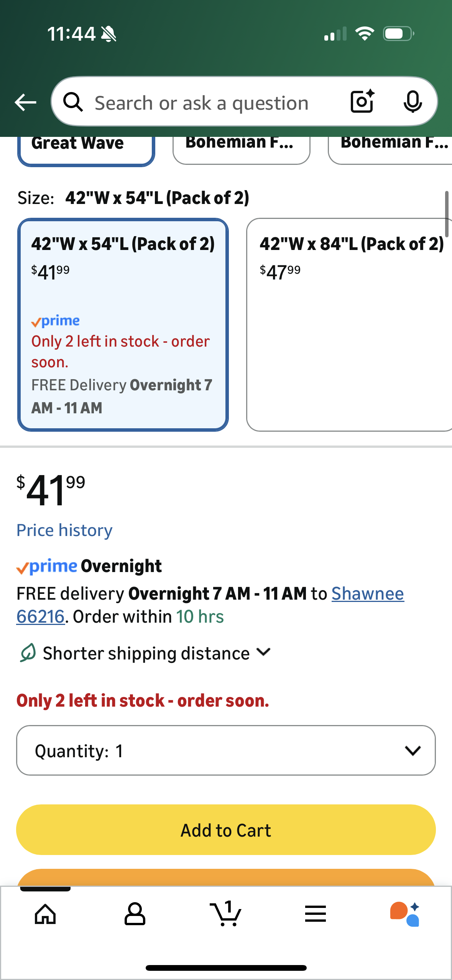Open the shopping cart icon
Image resolution: width=452 pixels, height=980 pixels.
click(226, 914)
